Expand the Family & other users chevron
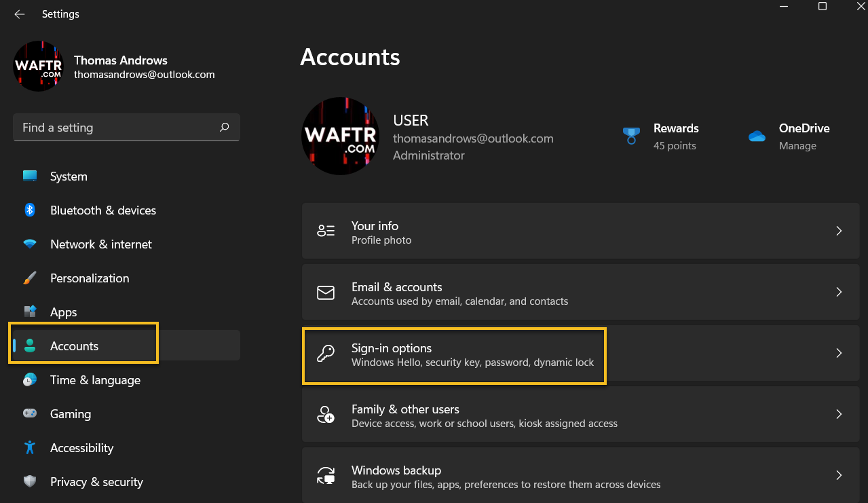 (839, 415)
